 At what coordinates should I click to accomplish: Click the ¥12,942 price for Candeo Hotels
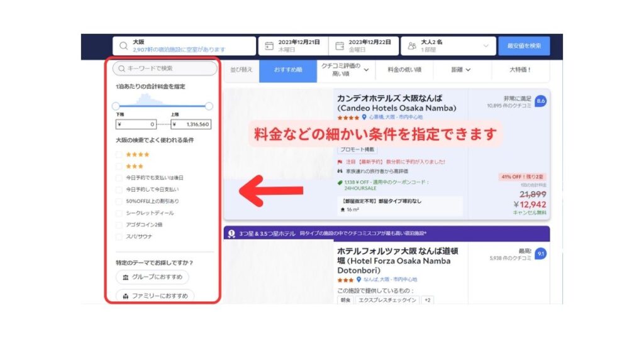[530, 205]
